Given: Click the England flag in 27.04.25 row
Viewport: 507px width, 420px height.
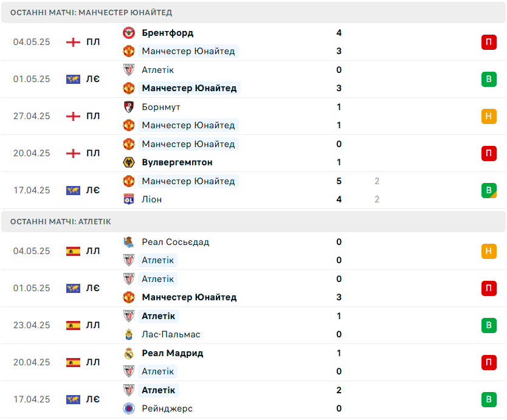Looking at the screenshot, I should 73,116.
